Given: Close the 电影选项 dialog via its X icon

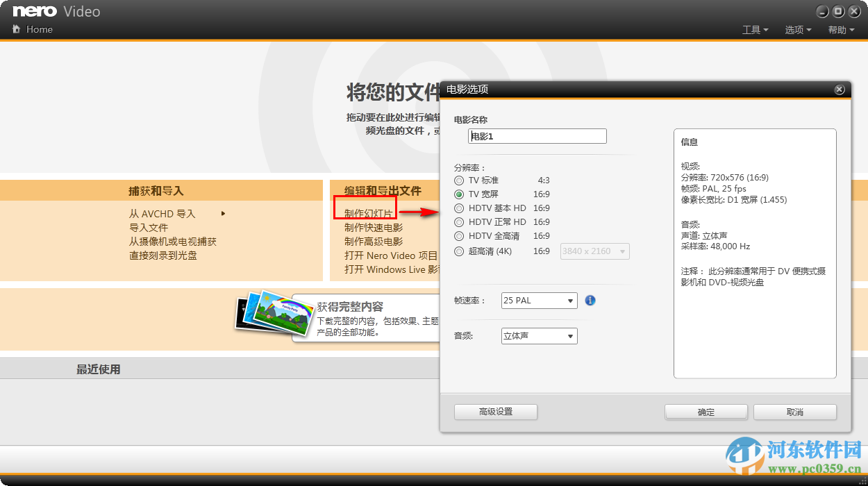Looking at the screenshot, I should [x=840, y=89].
